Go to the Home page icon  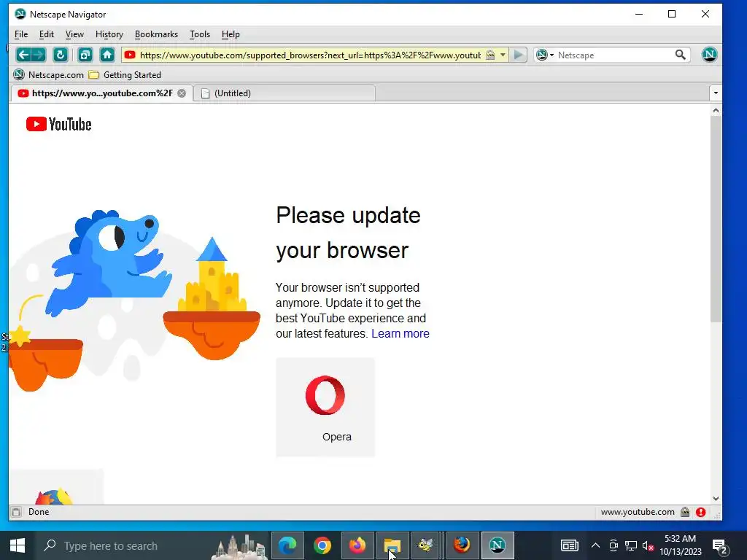[x=107, y=55]
